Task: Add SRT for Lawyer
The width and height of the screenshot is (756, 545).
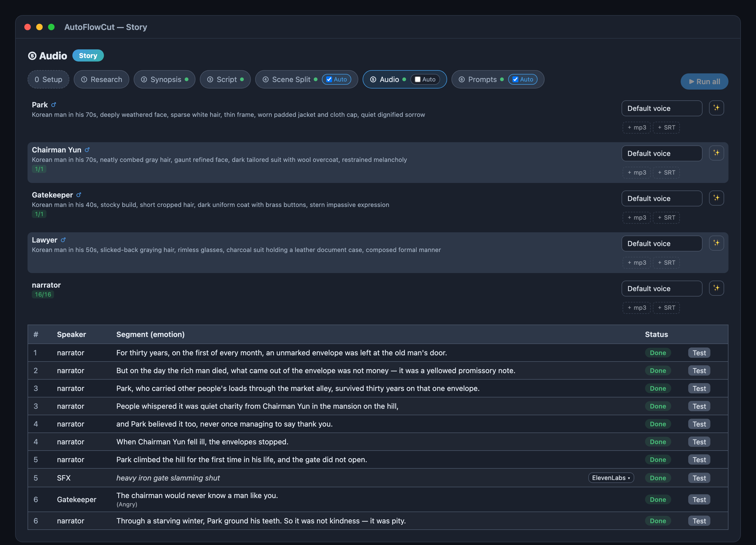Action: [x=666, y=263]
